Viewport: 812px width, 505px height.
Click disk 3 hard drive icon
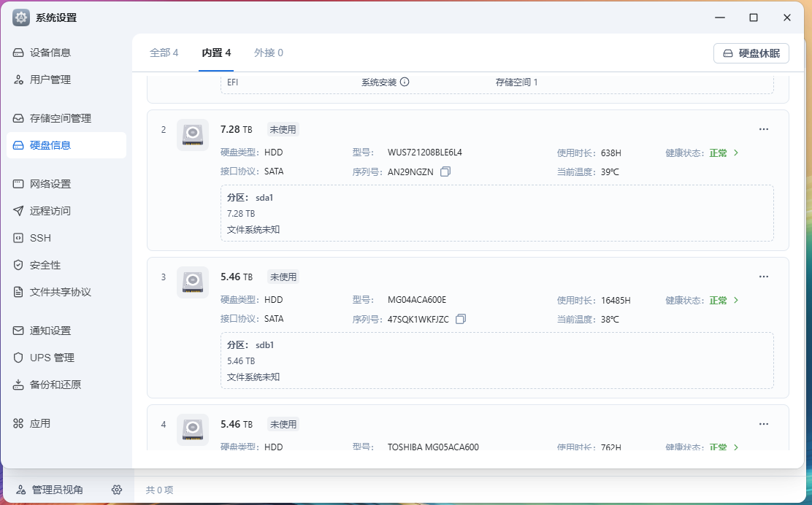point(193,282)
